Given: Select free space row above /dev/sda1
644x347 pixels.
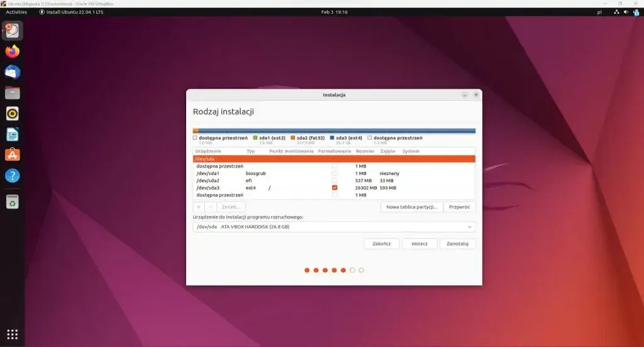Looking at the screenshot, I should (334, 166).
